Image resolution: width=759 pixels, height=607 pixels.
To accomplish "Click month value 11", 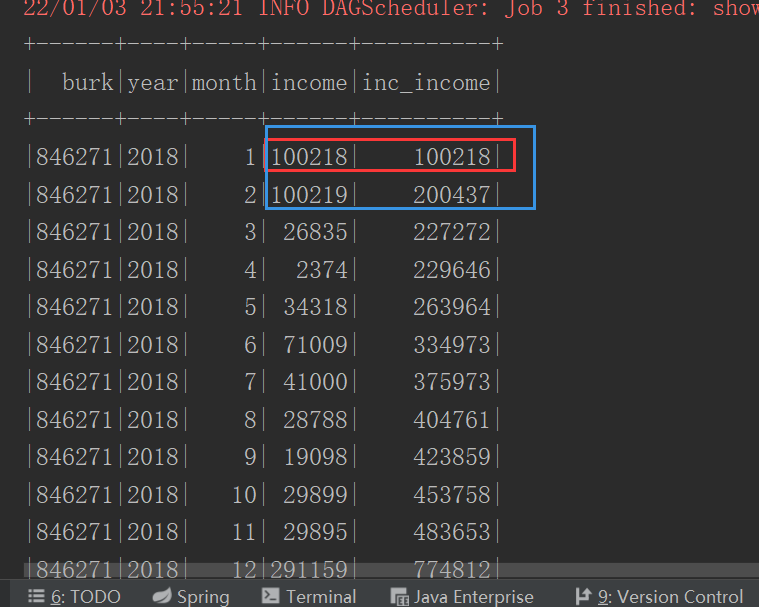I will coord(244,532).
